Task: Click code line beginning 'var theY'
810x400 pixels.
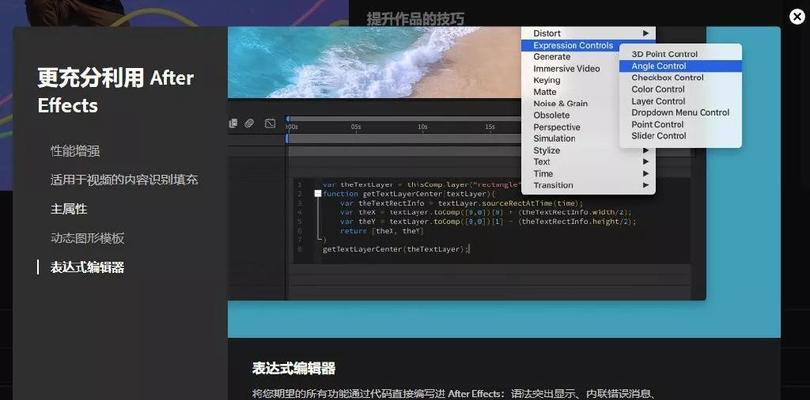Action: (x=488, y=222)
